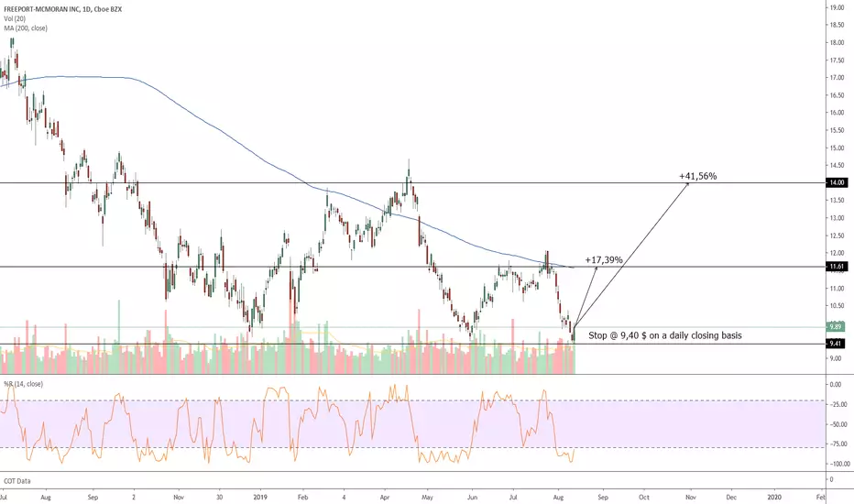Click the COT Data pane label
Viewport: 854px width, 504px height.
[16, 481]
